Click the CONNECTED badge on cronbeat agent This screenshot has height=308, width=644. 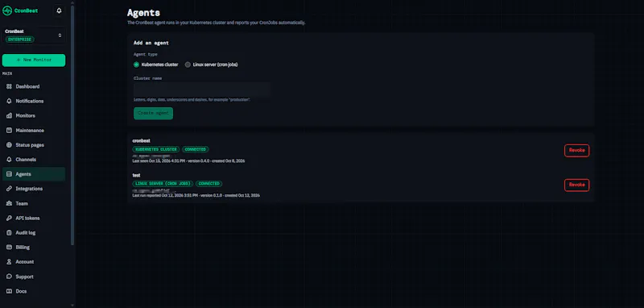[x=196, y=149]
